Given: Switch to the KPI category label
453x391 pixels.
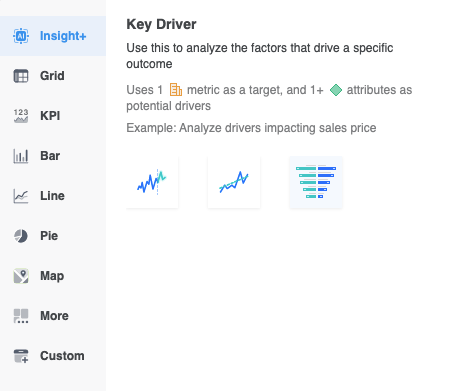Looking at the screenshot, I should (50, 116).
